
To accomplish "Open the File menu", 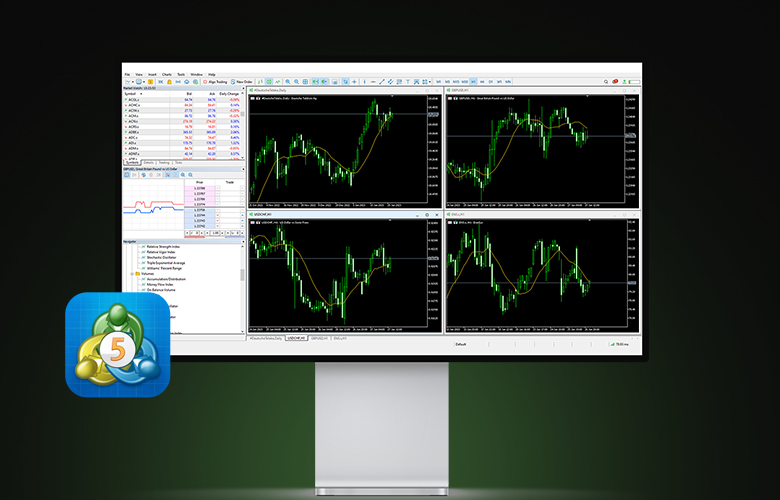I will pos(127,75).
